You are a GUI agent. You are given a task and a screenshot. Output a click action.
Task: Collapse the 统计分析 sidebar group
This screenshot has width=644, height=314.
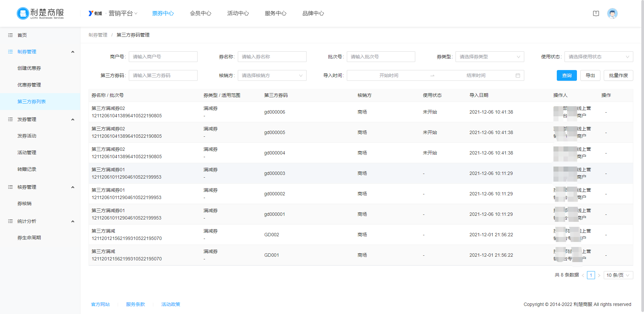click(x=73, y=221)
